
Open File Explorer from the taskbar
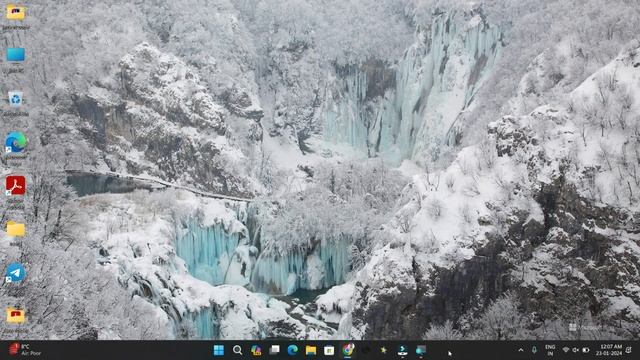pyautogui.click(x=311, y=350)
